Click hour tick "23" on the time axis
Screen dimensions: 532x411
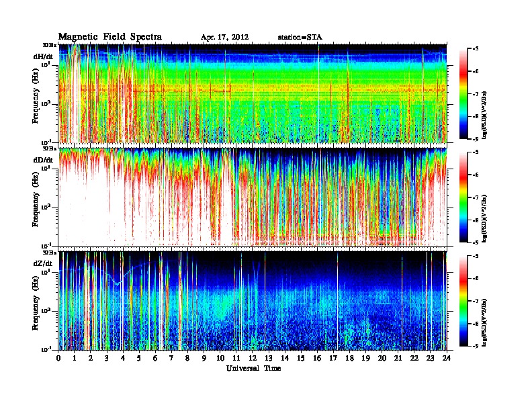pos(430,359)
